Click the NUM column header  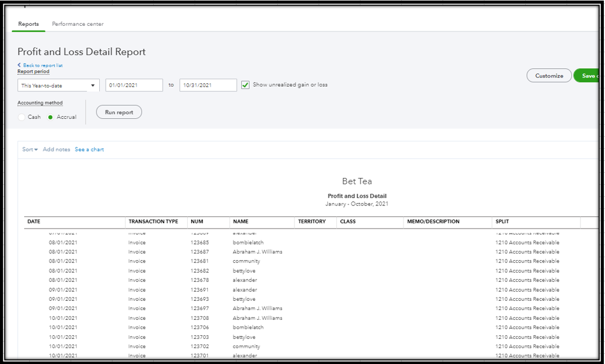click(x=197, y=222)
